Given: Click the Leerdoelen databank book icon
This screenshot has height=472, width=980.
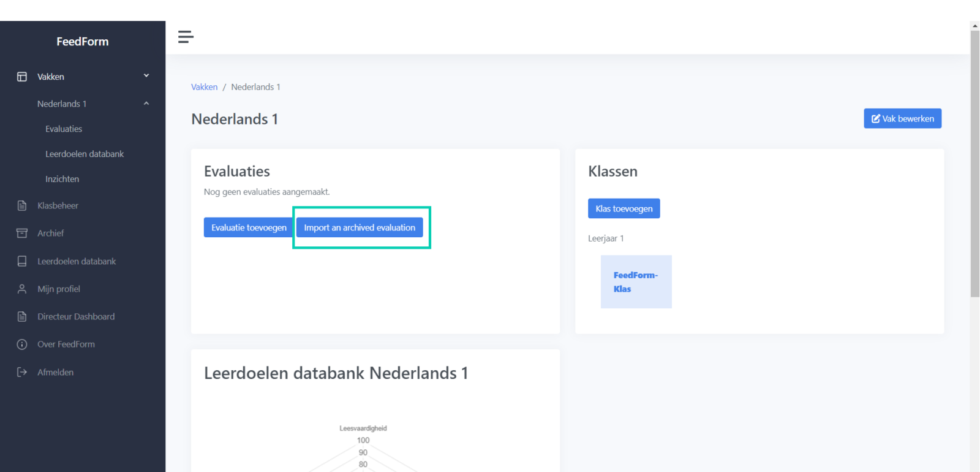Looking at the screenshot, I should pos(22,261).
